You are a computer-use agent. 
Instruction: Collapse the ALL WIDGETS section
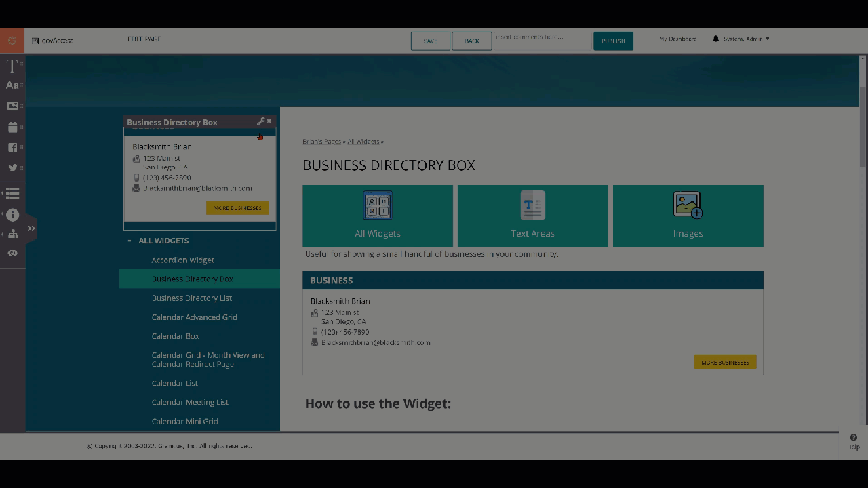pos(129,241)
